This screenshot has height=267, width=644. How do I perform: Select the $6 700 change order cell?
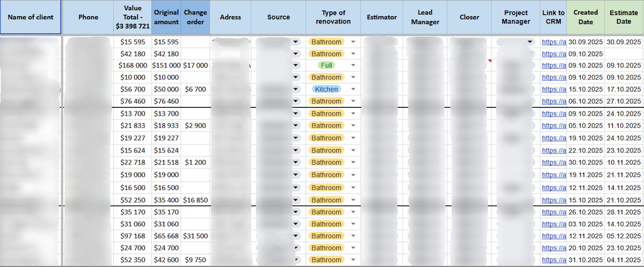coord(195,90)
